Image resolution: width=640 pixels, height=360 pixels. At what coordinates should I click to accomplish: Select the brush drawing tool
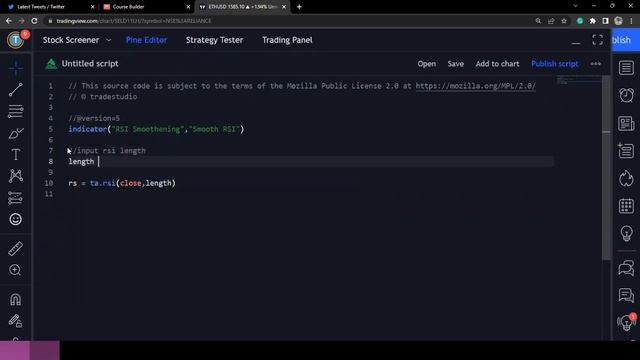(16, 133)
